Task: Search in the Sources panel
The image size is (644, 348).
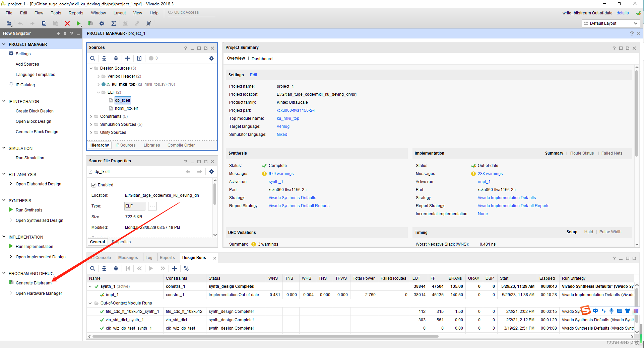Action: point(92,58)
